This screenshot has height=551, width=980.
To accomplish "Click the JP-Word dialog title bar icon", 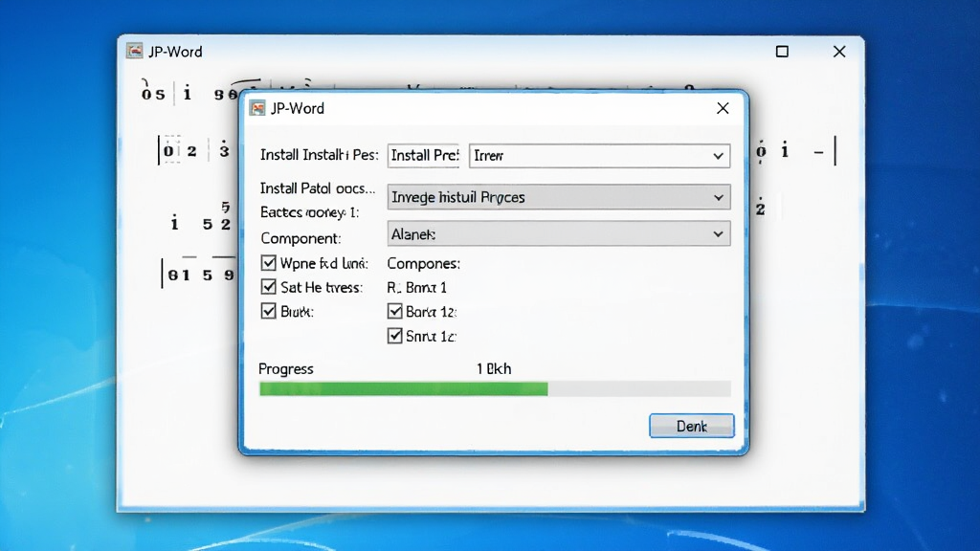I will 257,108.
